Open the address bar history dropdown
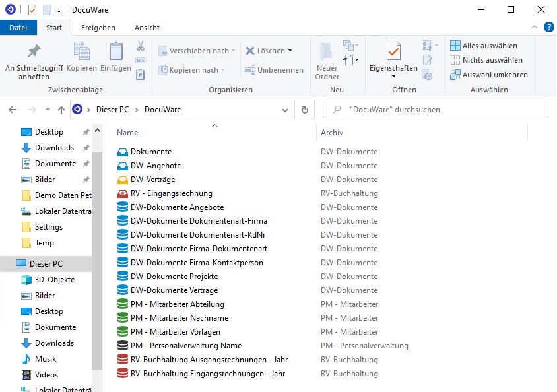 (285, 110)
